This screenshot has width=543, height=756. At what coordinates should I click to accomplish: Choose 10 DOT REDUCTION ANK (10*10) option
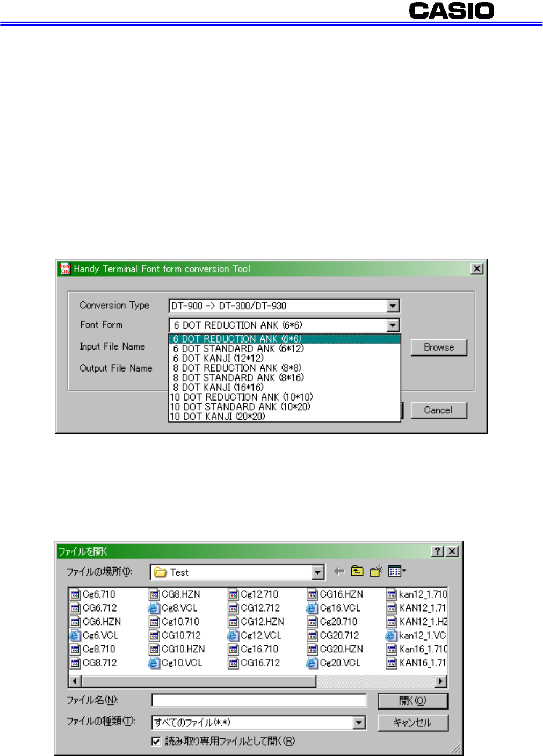coord(285,397)
